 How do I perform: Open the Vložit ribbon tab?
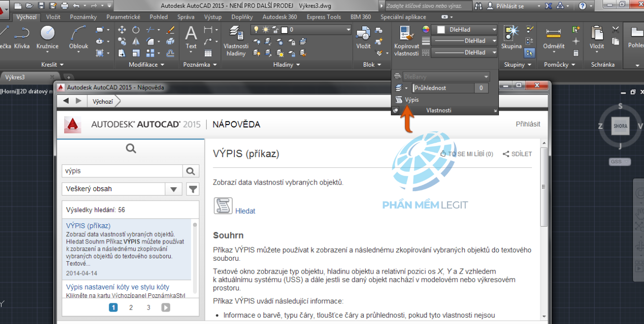pyautogui.click(x=53, y=17)
